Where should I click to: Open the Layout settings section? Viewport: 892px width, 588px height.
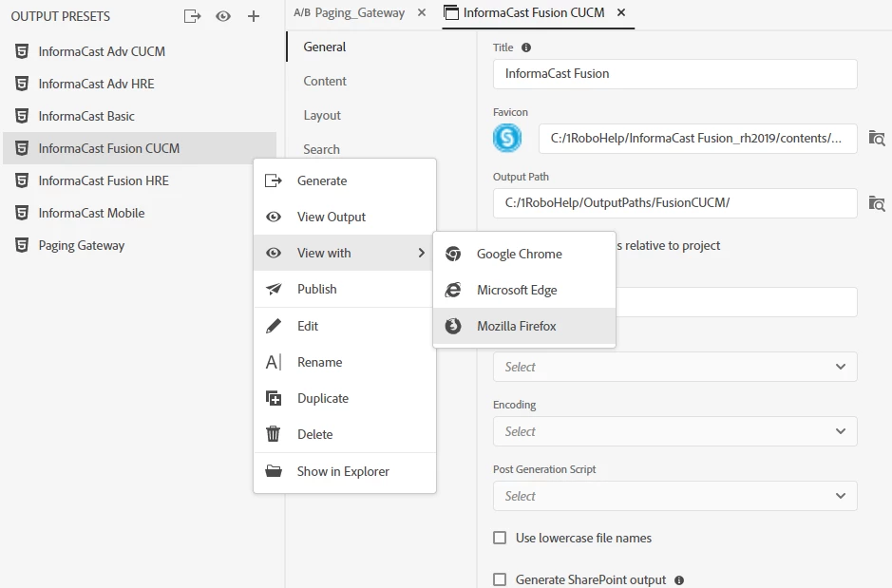322,115
